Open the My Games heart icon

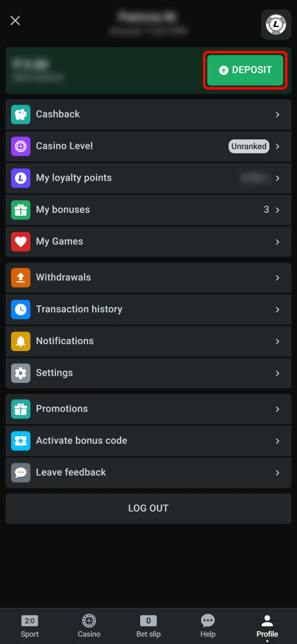[x=20, y=242]
